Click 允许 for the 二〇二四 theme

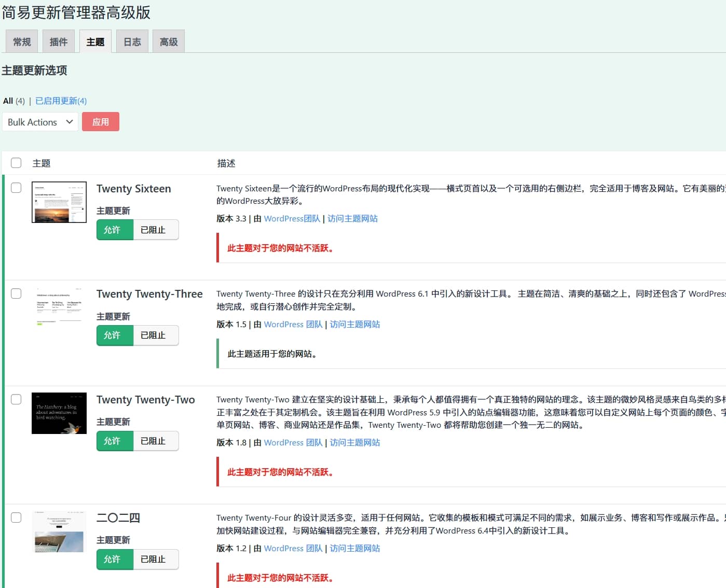(x=112, y=559)
